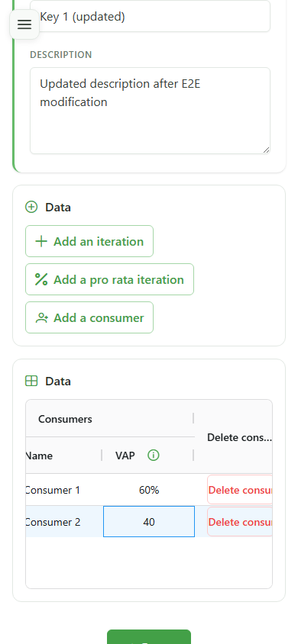Click the Delete cons... column header
298x644 pixels.
click(x=234, y=437)
